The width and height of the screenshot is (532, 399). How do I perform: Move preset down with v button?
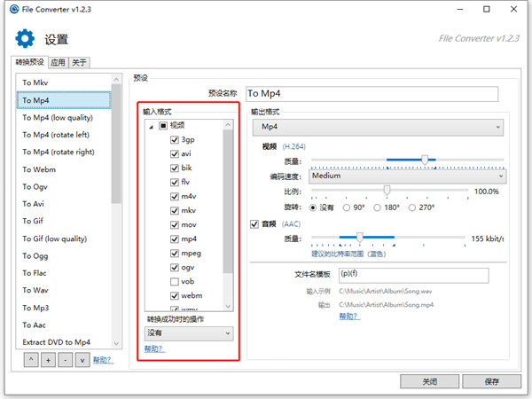[82, 360]
